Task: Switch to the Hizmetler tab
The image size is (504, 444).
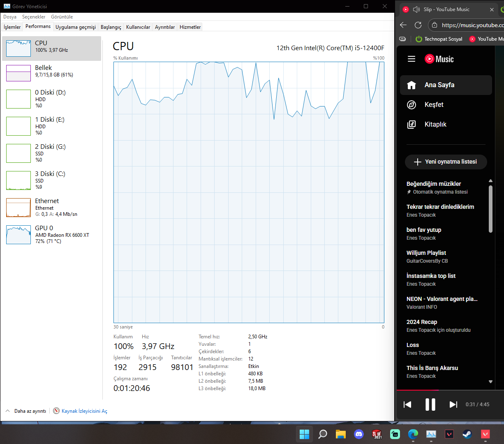Action: (x=190, y=27)
